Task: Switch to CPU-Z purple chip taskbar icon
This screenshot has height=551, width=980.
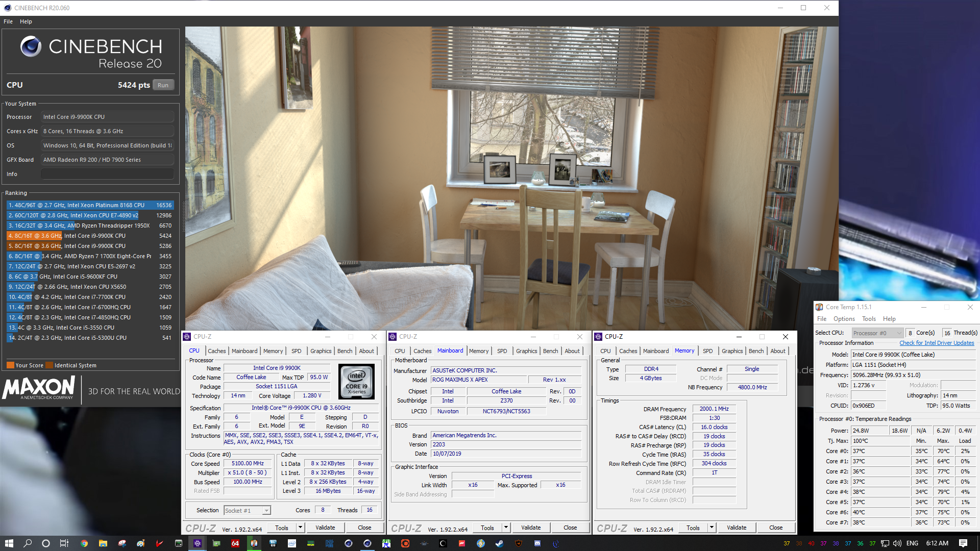Action: (198, 543)
